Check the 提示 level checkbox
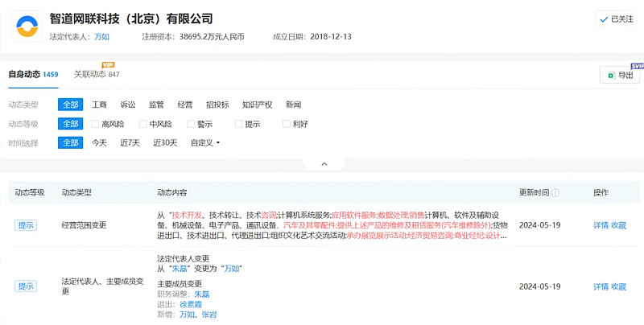The height and width of the screenshot is (325, 644). click(x=238, y=124)
